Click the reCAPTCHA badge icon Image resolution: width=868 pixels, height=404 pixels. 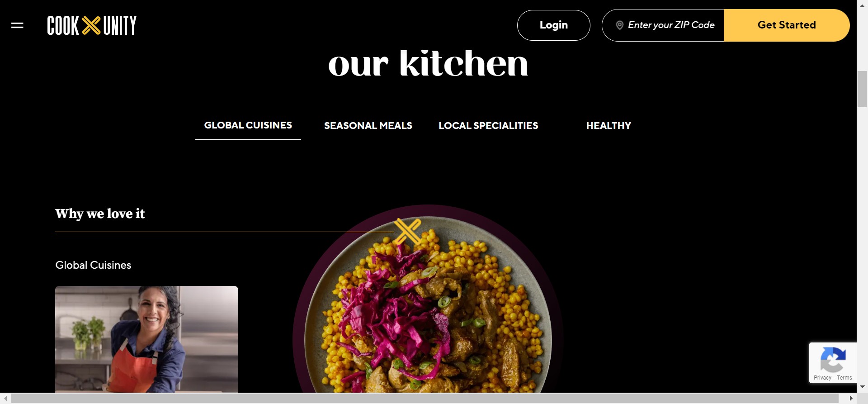(833, 359)
